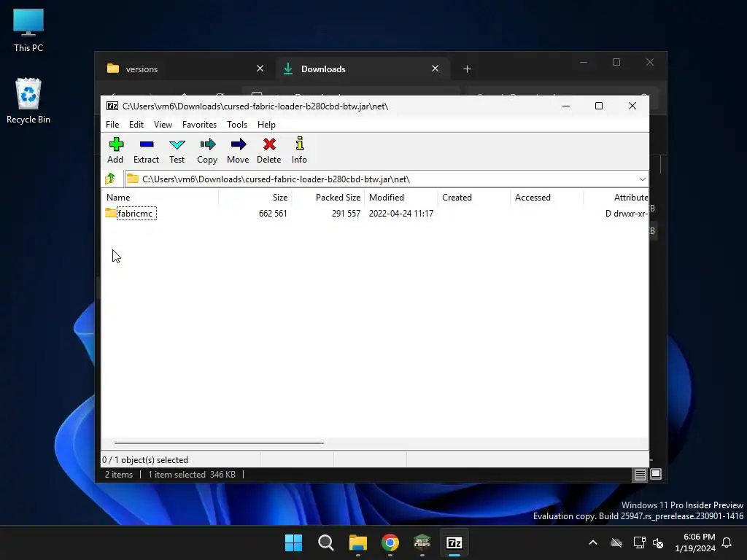Click the horizontal scrollbar of the file list

219,443
